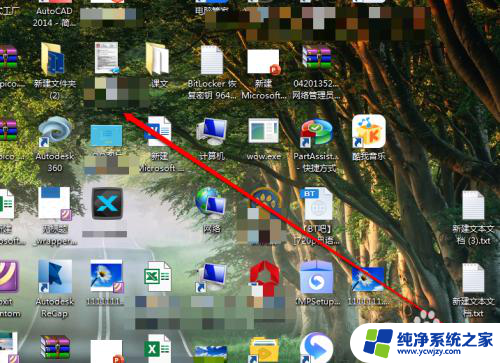Open the 新建文本文档.txt file
The image size is (500, 363).
coord(473,278)
